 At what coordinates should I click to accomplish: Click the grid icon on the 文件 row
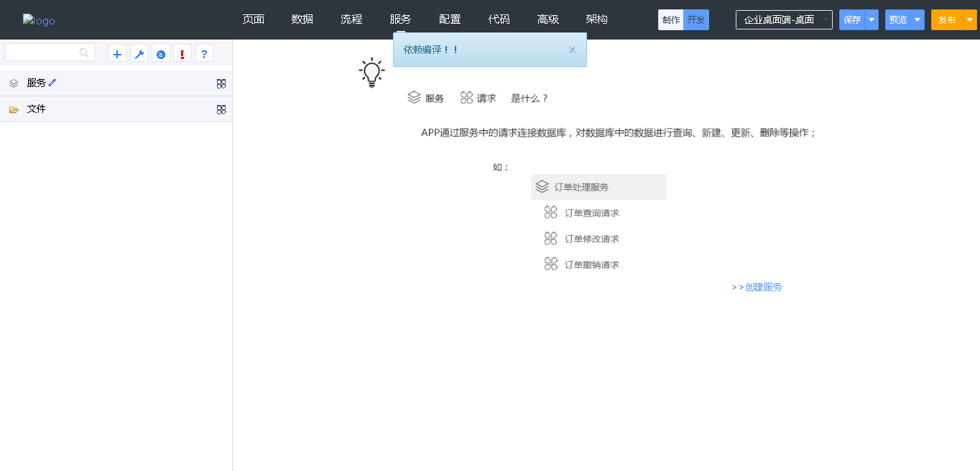221,109
